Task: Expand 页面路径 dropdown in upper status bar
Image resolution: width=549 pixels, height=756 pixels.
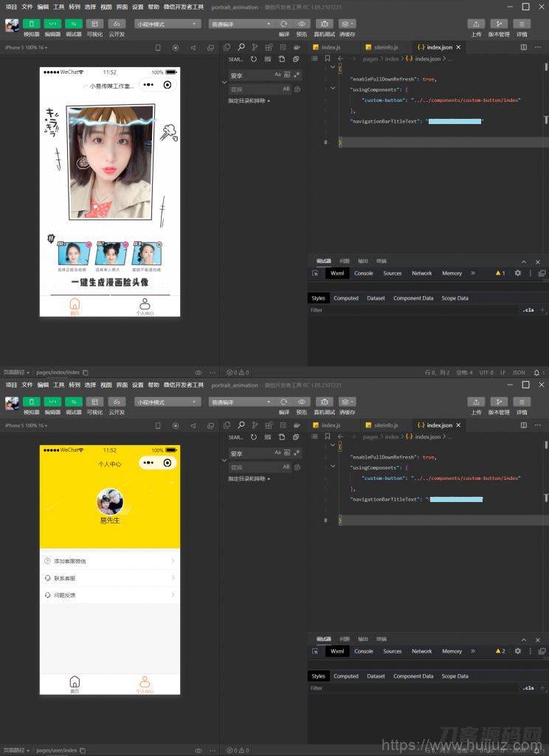Action: (16, 372)
